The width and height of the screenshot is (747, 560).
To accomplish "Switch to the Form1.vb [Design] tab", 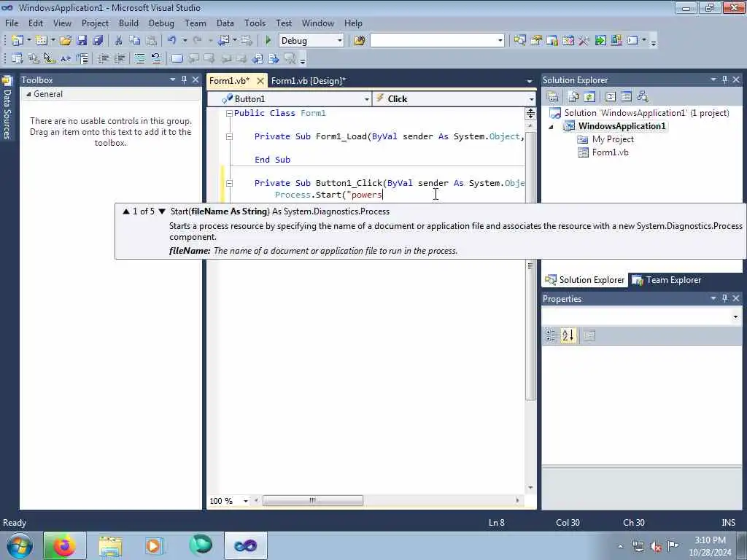I will 309,81.
